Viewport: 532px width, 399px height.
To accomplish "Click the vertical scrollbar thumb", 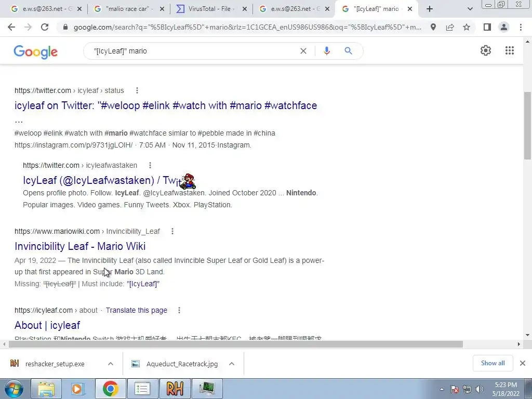I will pos(527,126).
